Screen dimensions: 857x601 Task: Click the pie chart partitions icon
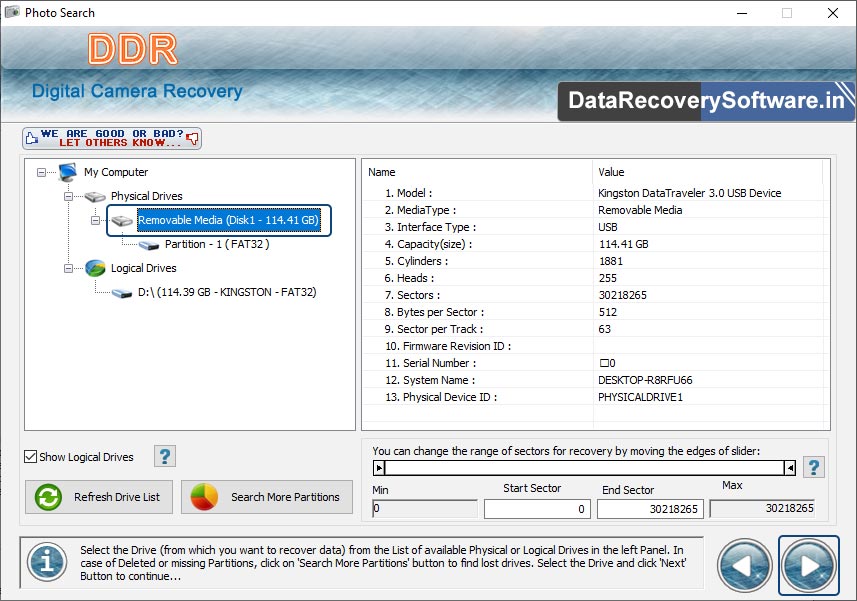point(204,497)
